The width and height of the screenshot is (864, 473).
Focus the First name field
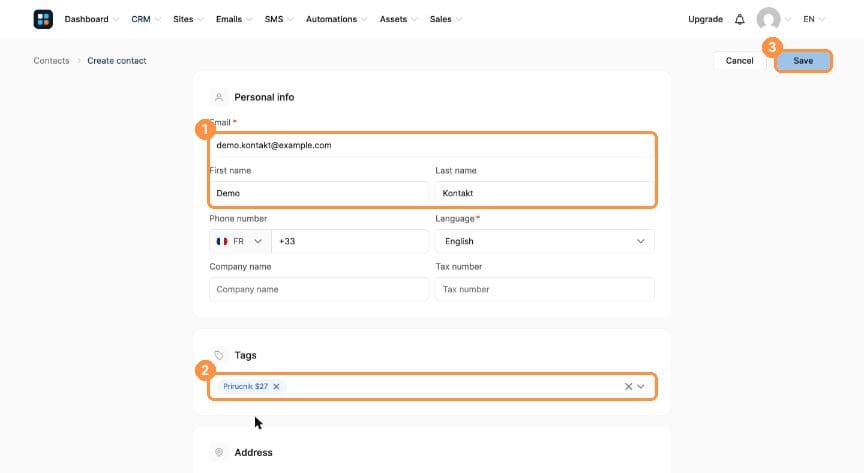[318, 194]
